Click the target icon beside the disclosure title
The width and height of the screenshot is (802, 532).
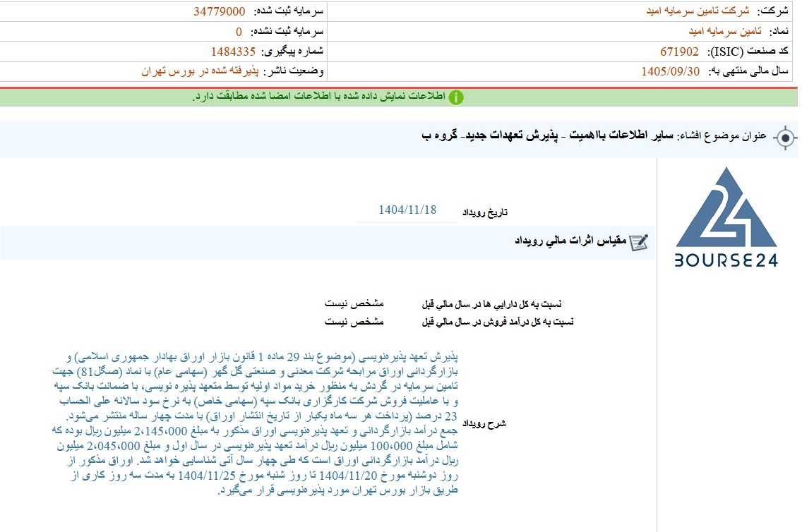[785, 138]
